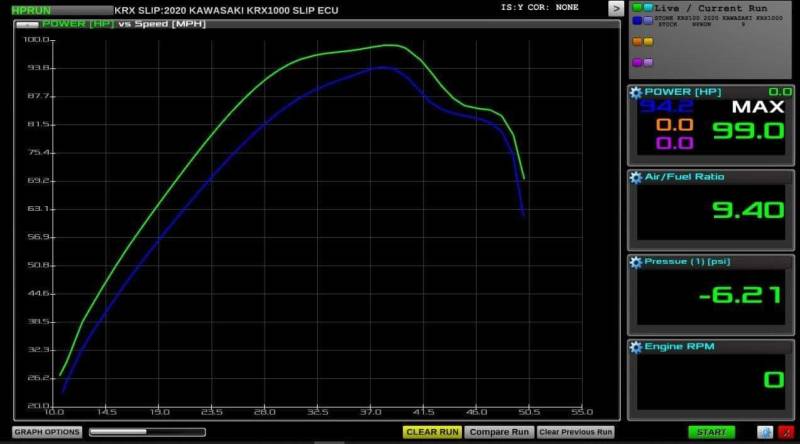Toggle the blue stock run indicator

636,20
